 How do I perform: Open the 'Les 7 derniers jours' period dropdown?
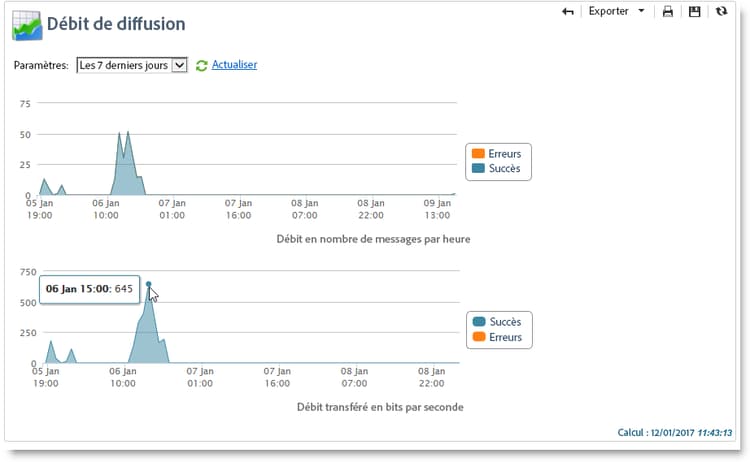pos(132,65)
